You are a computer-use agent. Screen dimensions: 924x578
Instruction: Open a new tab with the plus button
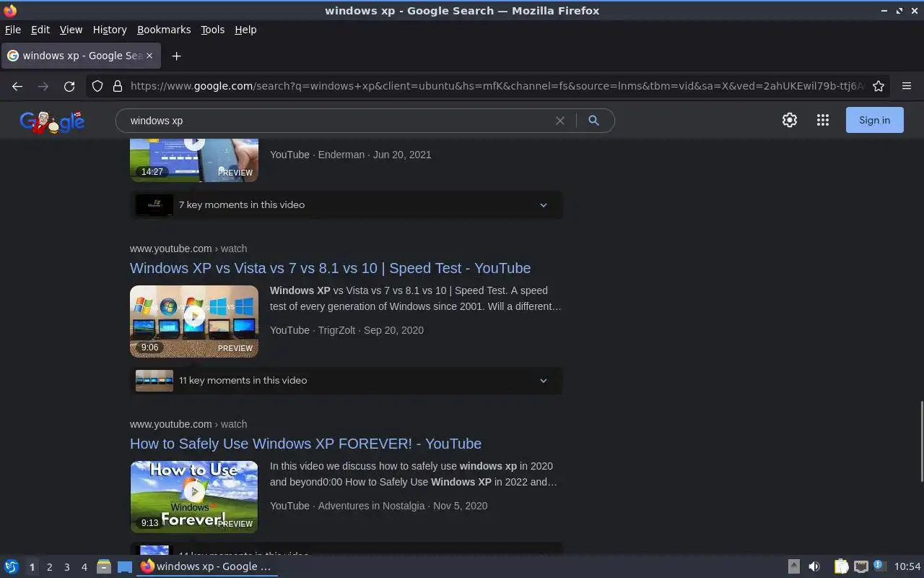176,56
